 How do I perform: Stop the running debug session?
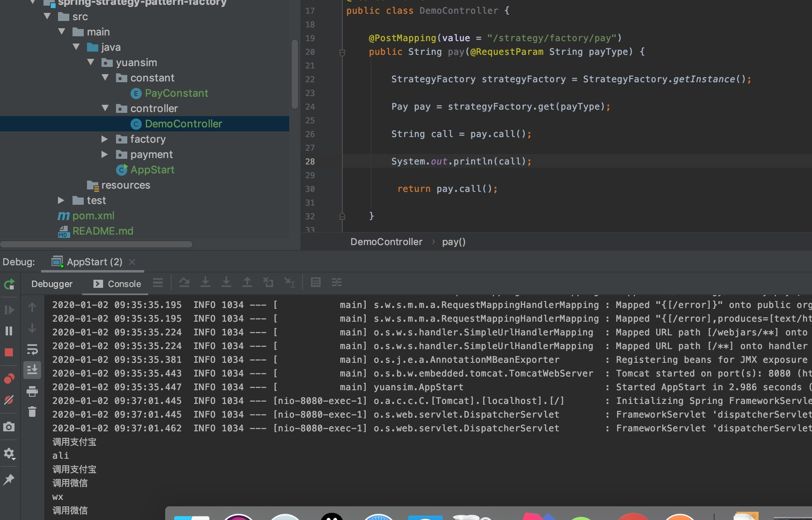click(9, 352)
